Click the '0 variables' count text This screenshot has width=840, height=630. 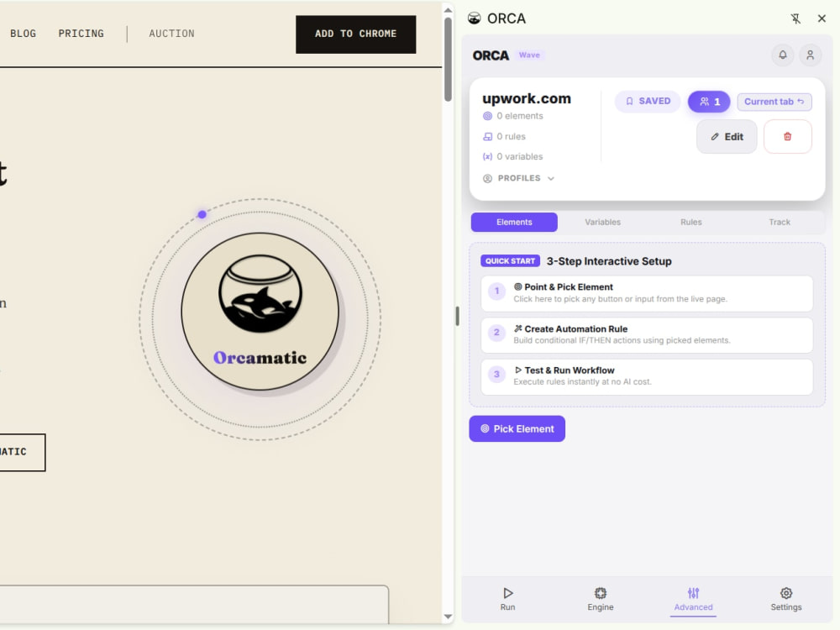coord(519,157)
